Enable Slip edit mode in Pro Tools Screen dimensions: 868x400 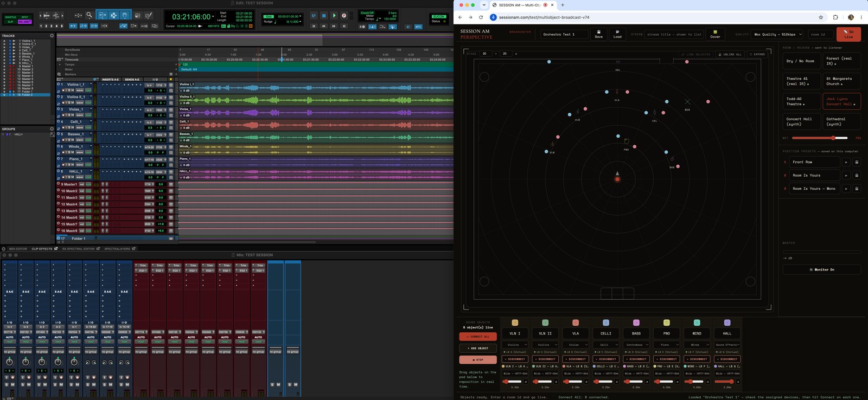10,22
